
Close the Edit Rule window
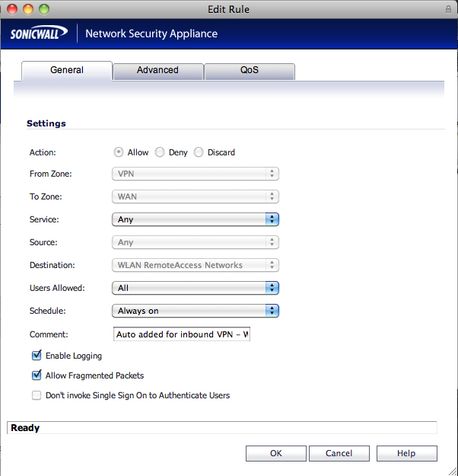pos(12,9)
